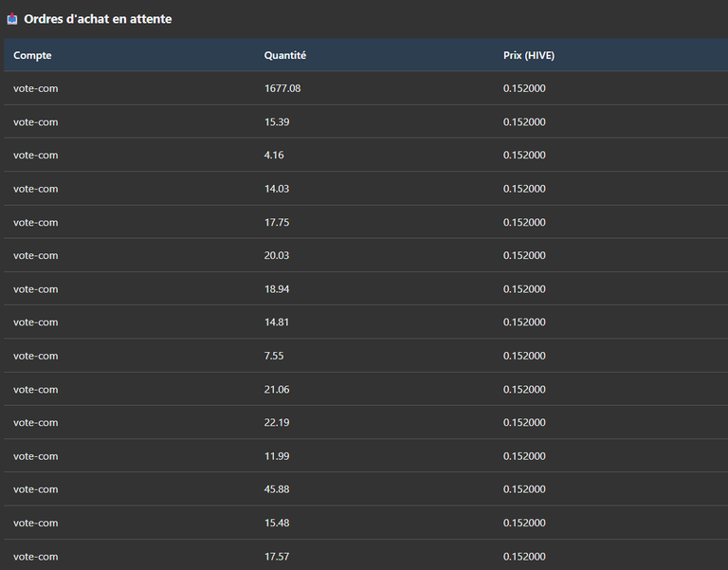The height and width of the screenshot is (570, 728).
Task: Click the price in the 17.75 row
Action: click(x=524, y=222)
